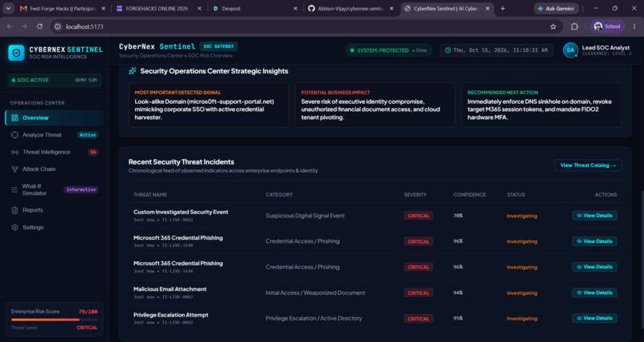The width and height of the screenshot is (644, 342).
Task: Click the Recommended Next Action card
Action: 541,105
